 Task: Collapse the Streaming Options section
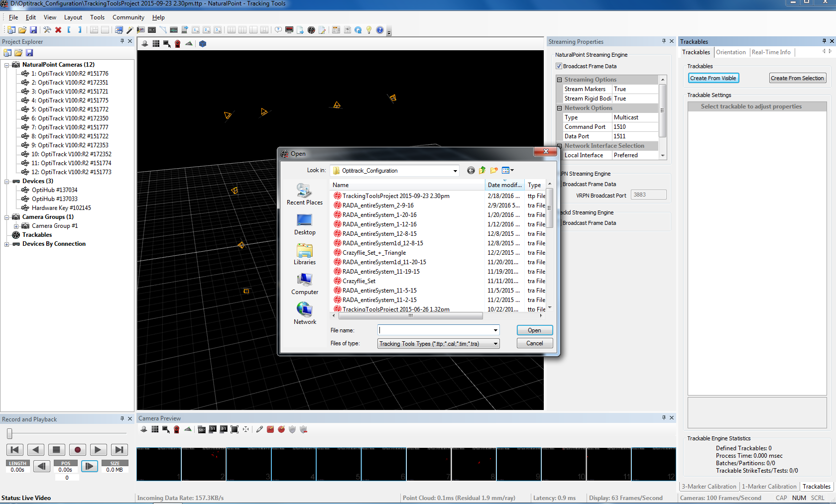click(560, 80)
